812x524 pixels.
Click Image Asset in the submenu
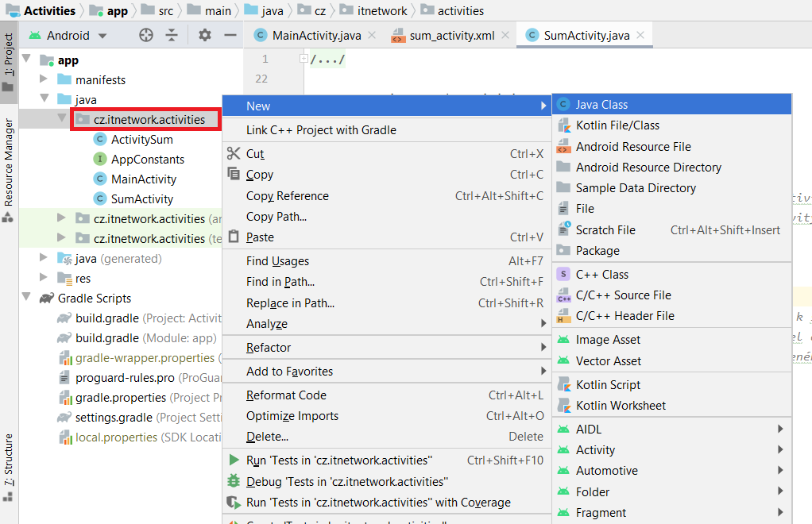pyautogui.click(x=608, y=340)
